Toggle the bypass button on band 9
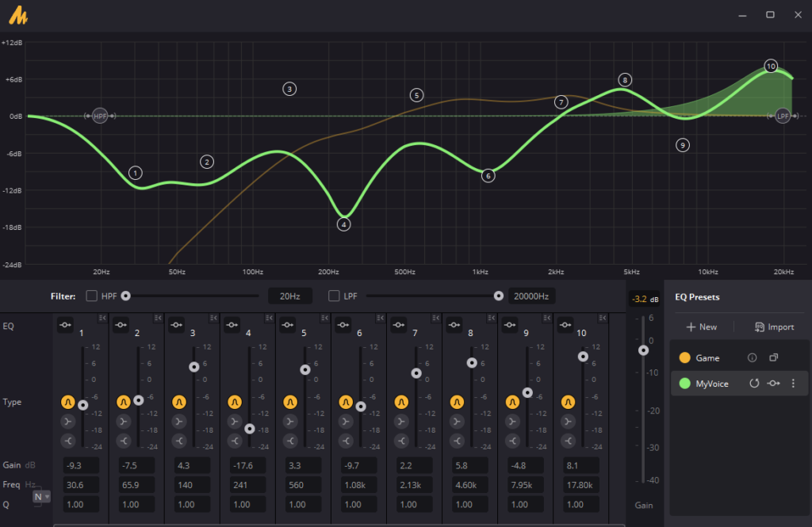Screen dimensions: 812x527 tap(509, 324)
